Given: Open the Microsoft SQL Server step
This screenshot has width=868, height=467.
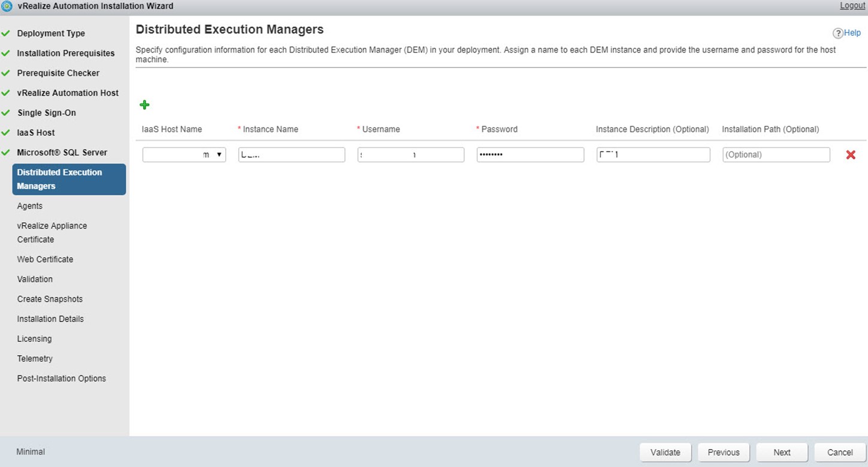Looking at the screenshot, I should [62, 152].
